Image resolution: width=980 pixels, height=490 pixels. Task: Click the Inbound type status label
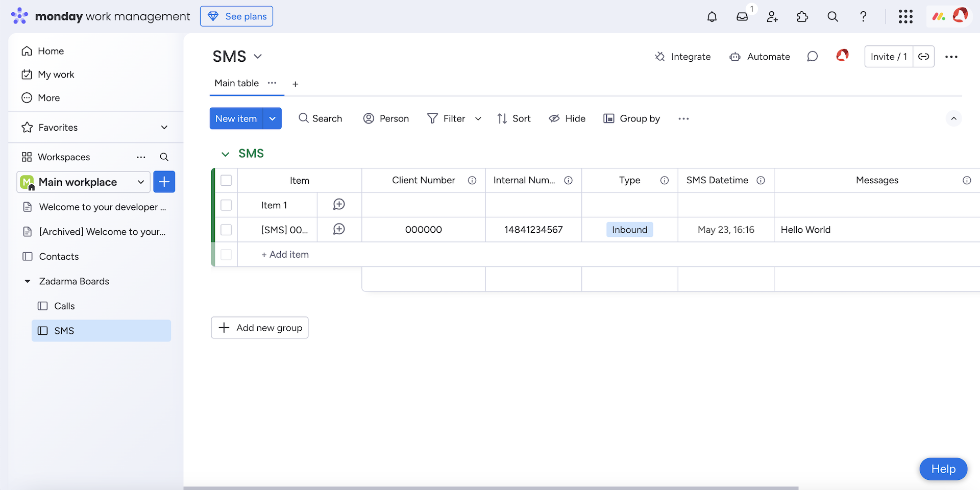(629, 230)
